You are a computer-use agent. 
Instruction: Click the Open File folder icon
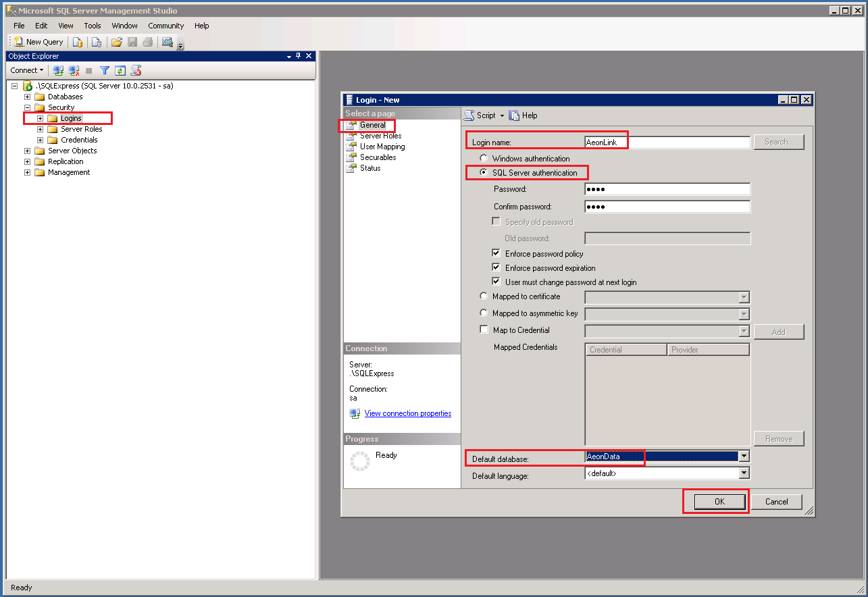116,42
